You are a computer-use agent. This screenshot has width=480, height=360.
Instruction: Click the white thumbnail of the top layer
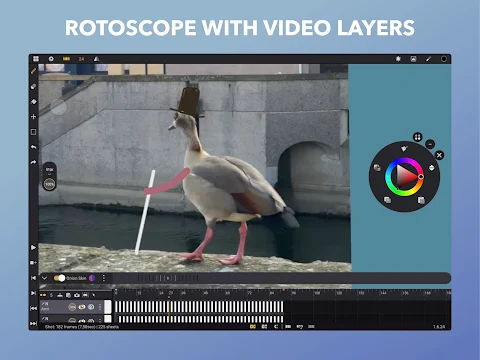click(x=108, y=307)
